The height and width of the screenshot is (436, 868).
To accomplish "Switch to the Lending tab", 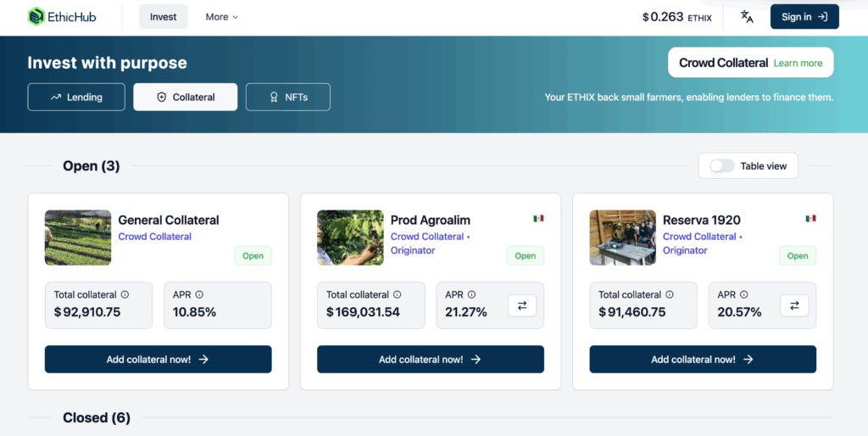I will (76, 97).
